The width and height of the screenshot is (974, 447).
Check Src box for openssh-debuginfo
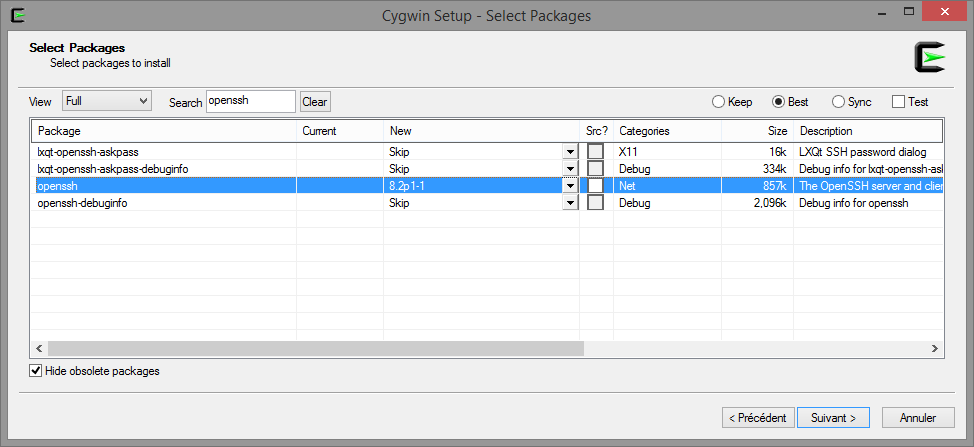596,202
